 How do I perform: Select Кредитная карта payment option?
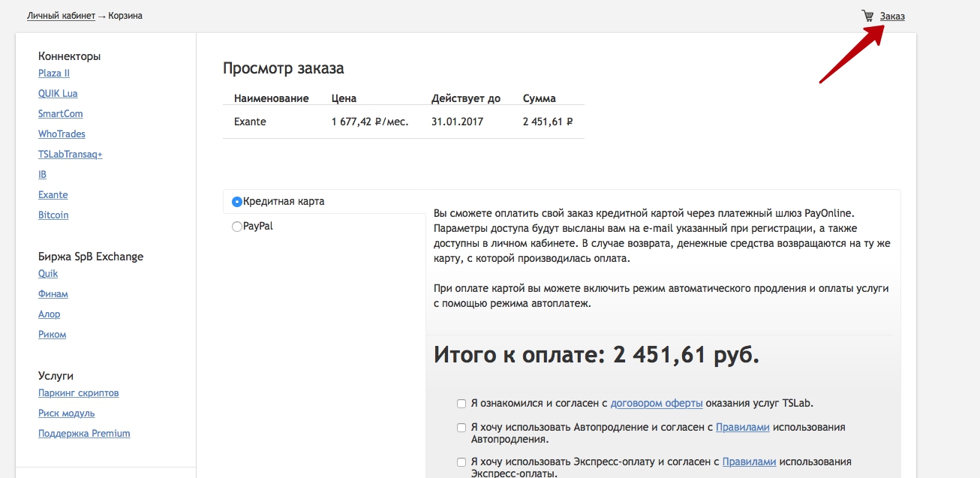(x=237, y=202)
